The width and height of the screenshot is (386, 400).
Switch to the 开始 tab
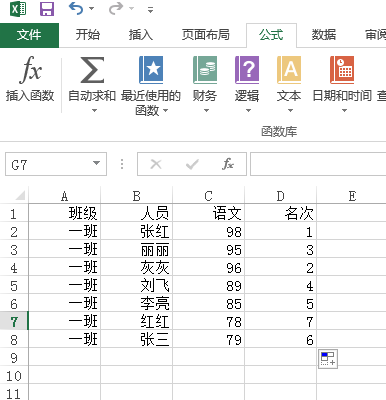87,35
